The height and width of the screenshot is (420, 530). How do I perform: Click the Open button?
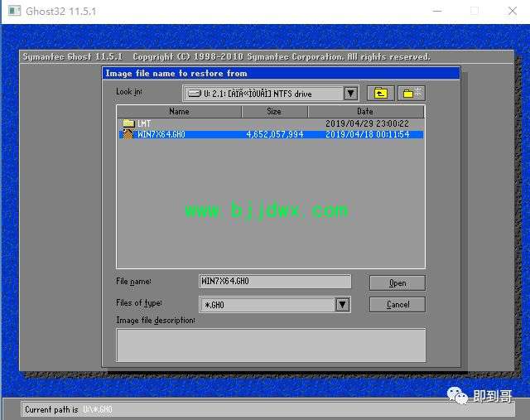(397, 282)
